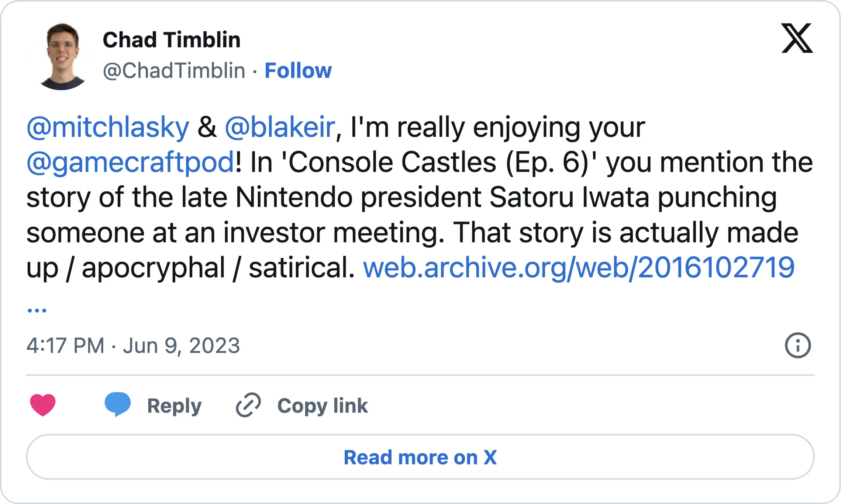Follow Chad Timblin
Screen dimensions: 841x504
click(299, 71)
